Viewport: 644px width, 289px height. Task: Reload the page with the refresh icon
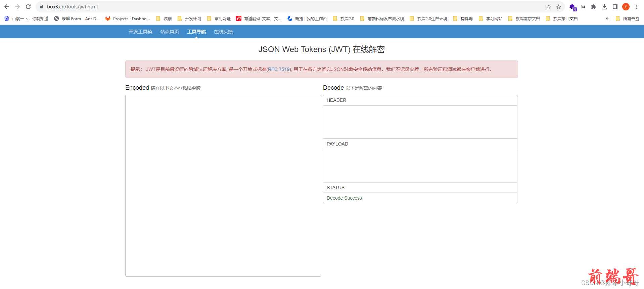click(x=28, y=7)
